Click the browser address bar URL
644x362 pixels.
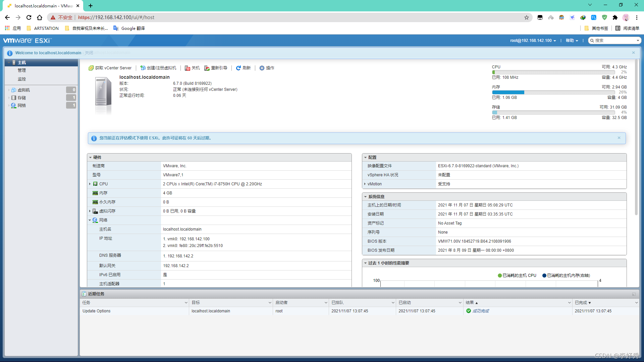coord(116,17)
